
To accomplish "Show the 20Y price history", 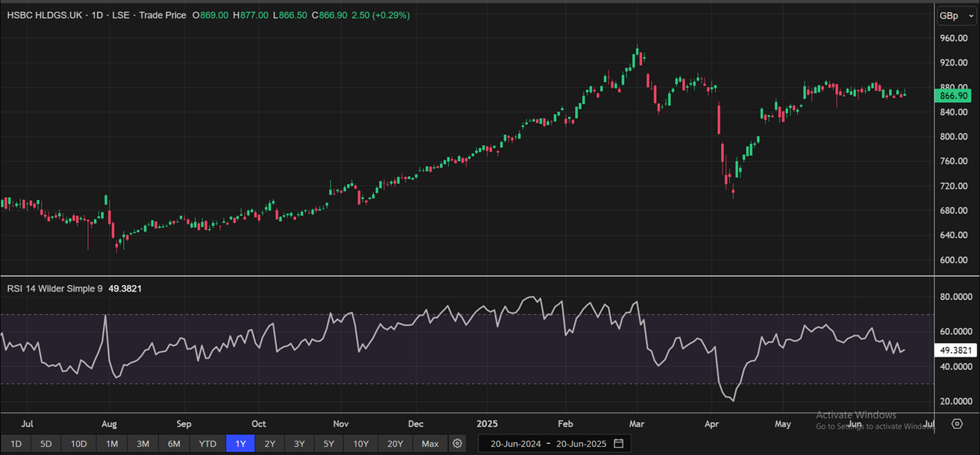I will click(x=396, y=444).
